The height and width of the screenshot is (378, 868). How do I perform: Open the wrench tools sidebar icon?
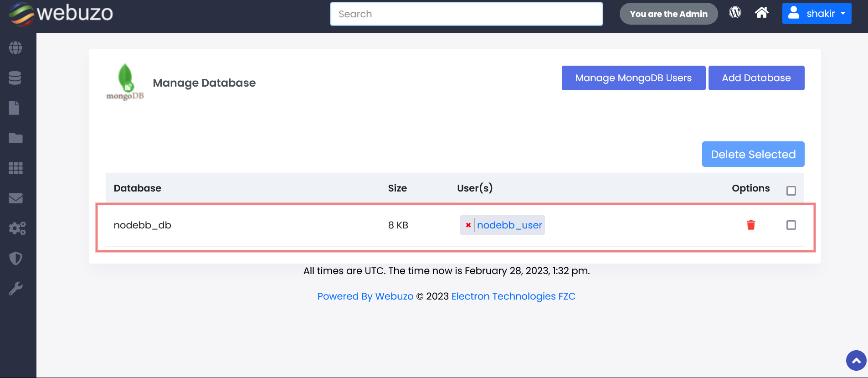point(15,289)
